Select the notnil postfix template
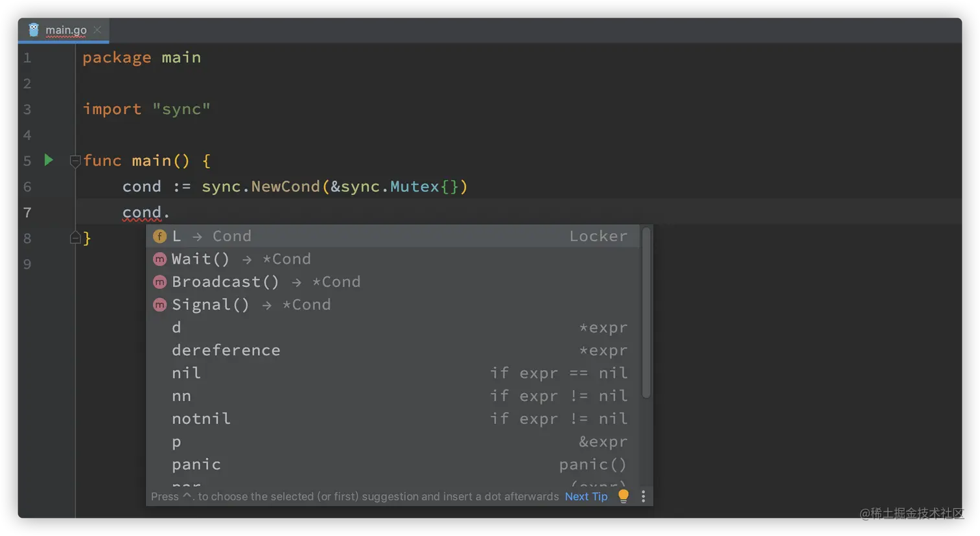Screen dimensions: 980x536 pyautogui.click(x=393, y=418)
